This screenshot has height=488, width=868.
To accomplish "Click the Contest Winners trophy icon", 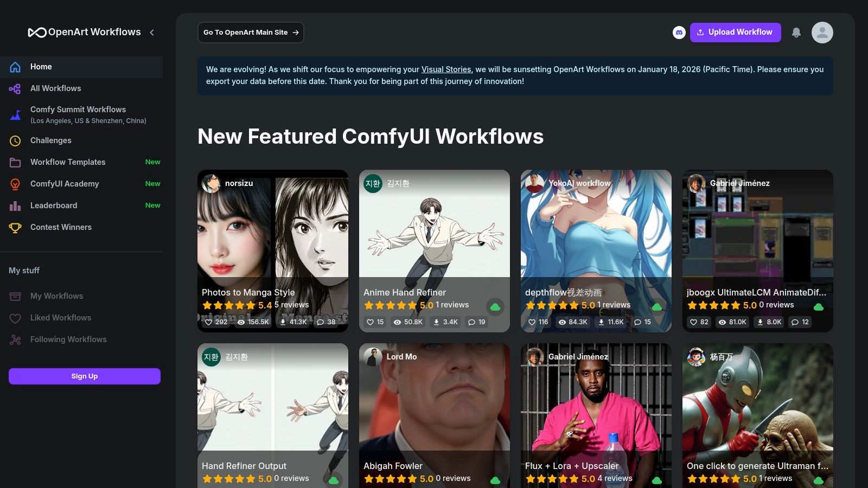I will click(x=15, y=227).
